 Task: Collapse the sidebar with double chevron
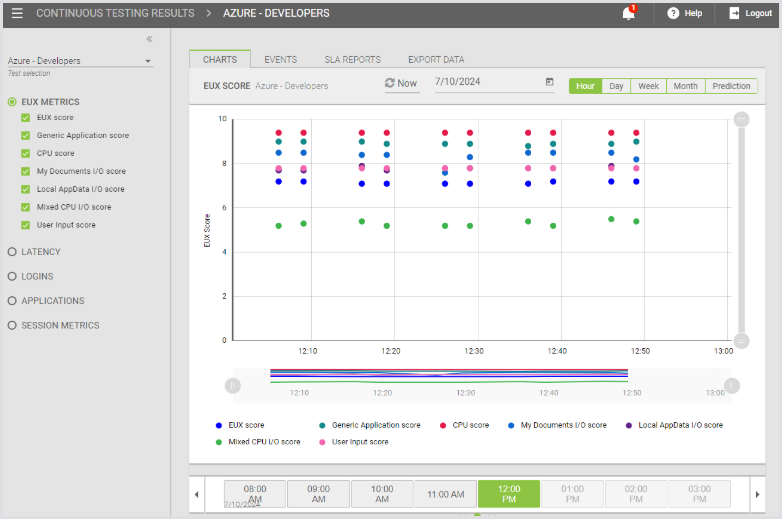point(149,39)
